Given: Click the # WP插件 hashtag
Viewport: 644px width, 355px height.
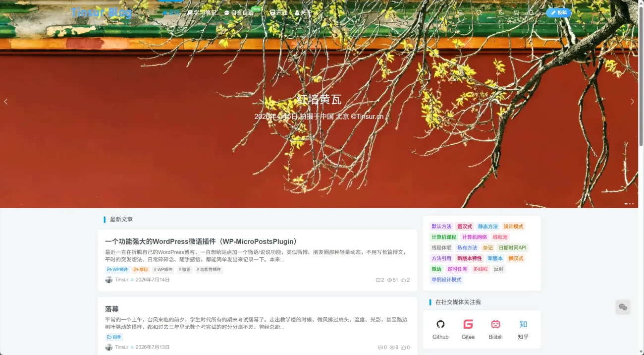Looking at the screenshot, I should point(163,270).
